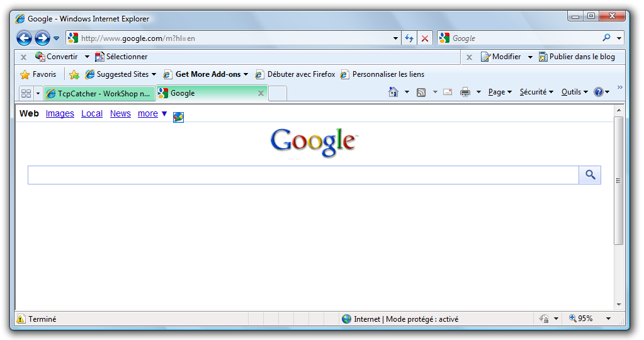Screen dimensions: 644x340
Task: Expand the zoom level dropdown arrow
Action: (x=608, y=319)
